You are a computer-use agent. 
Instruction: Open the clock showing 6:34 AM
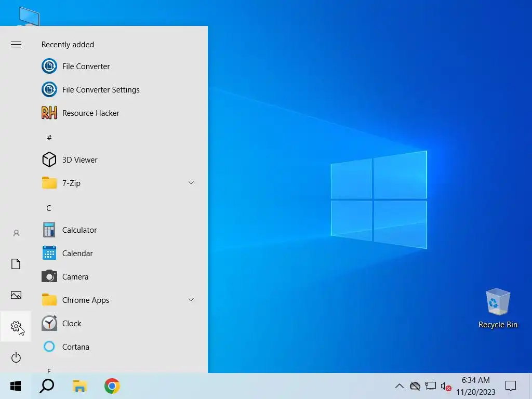pos(476,386)
